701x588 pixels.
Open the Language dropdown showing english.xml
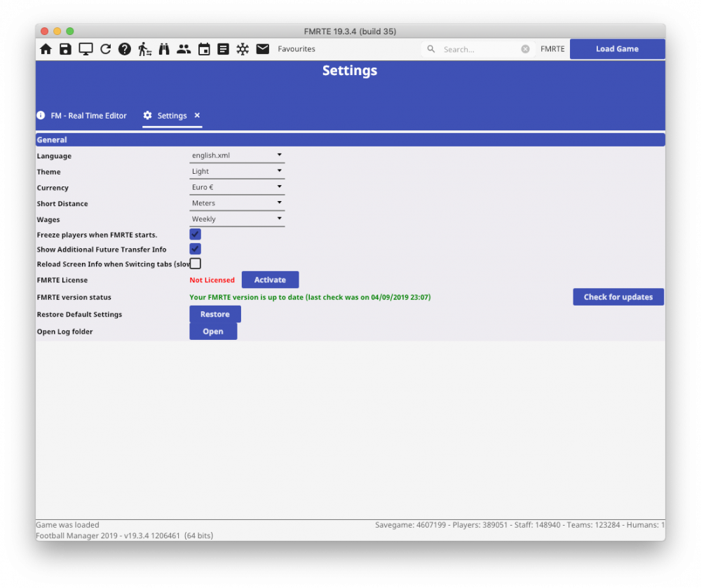pos(237,155)
